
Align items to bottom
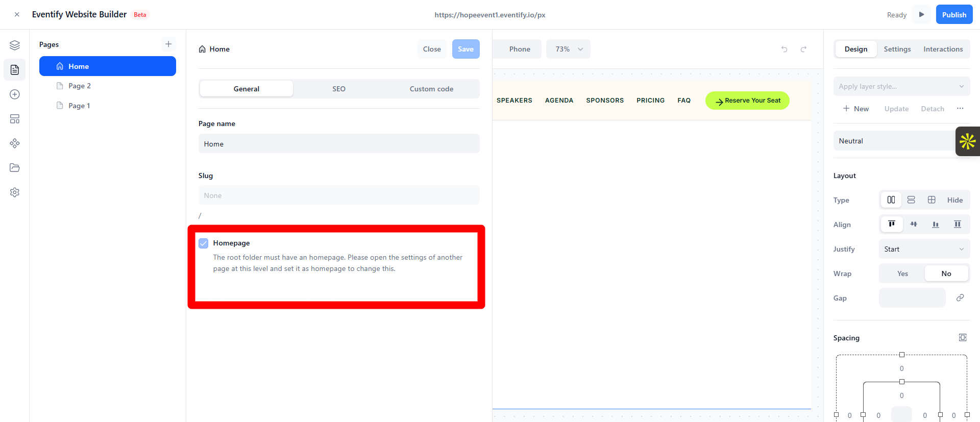pyautogui.click(x=936, y=225)
